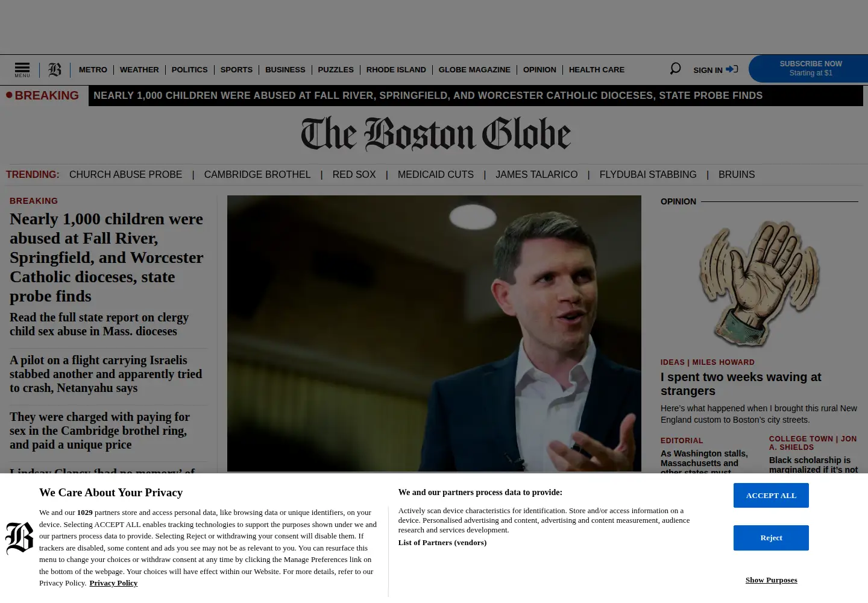Open trending topic Flydubai Stabbing
The height and width of the screenshot is (603, 868).
(x=648, y=175)
